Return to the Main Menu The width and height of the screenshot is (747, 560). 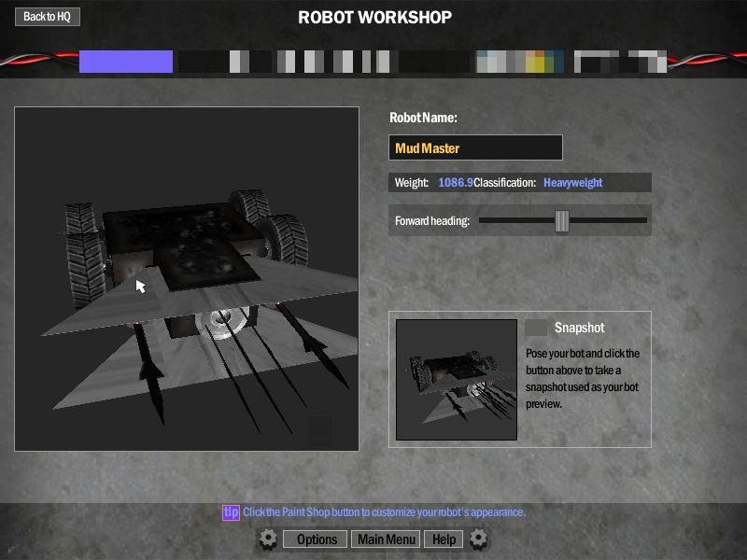coord(386,539)
